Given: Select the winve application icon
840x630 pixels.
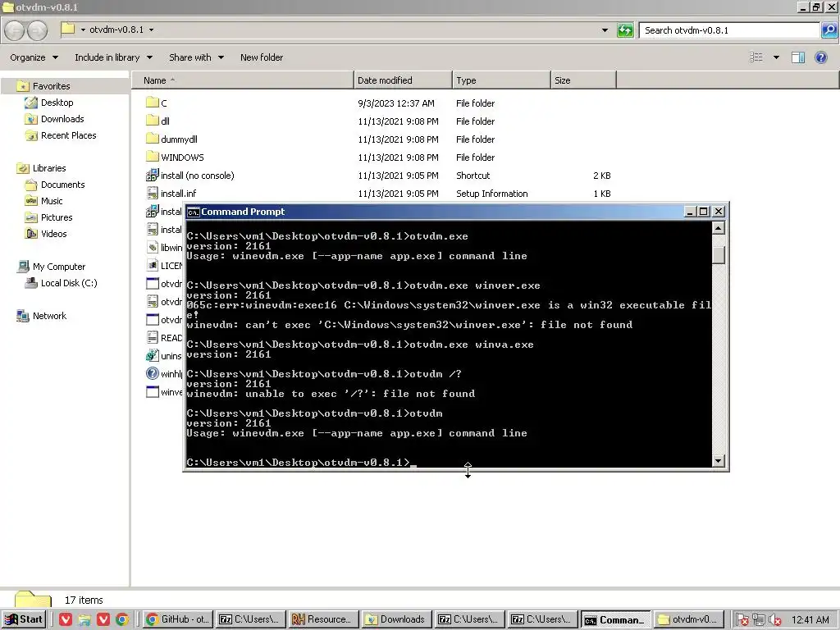Looking at the screenshot, I should click(152, 392).
